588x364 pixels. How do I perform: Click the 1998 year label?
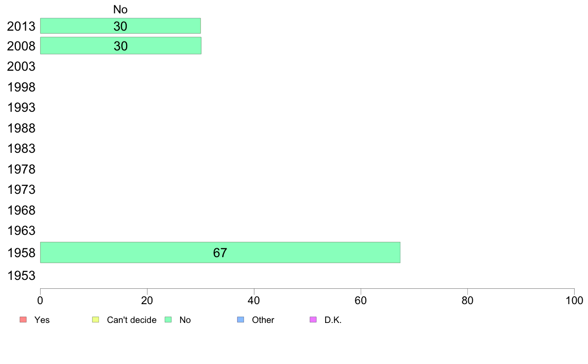point(21,88)
